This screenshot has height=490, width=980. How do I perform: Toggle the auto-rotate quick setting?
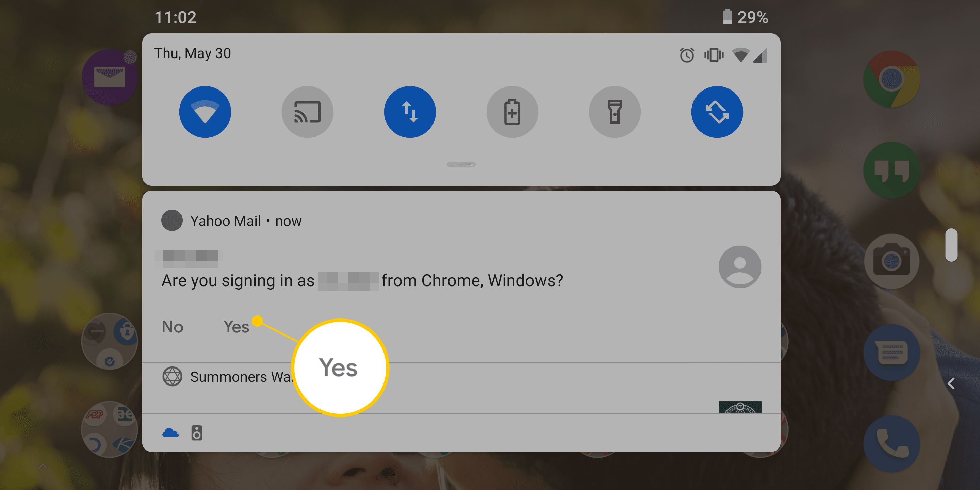(x=717, y=112)
